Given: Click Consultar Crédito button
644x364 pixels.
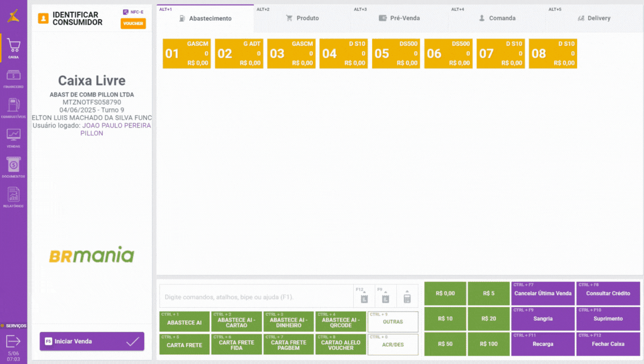Looking at the screenshot, I should (608, 293).
